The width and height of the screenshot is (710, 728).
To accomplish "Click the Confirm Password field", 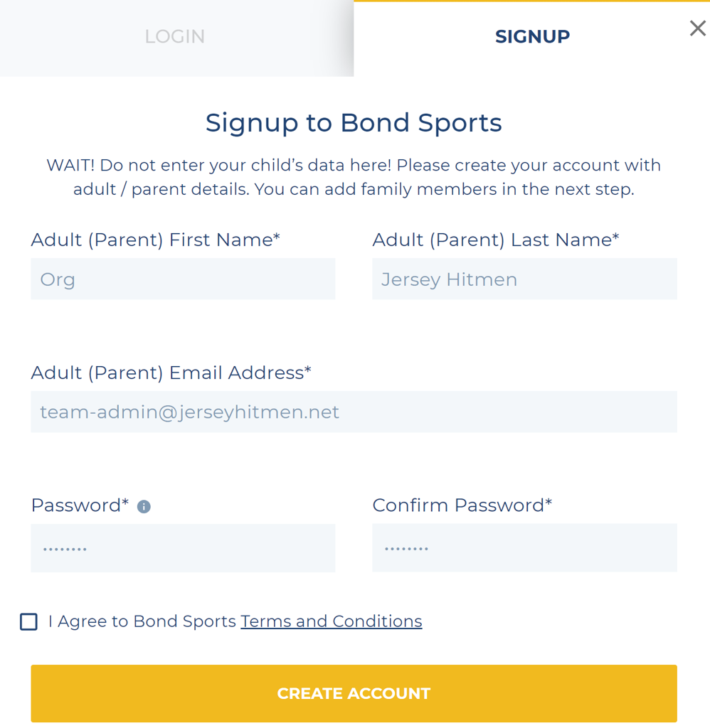I will (524, 548).
